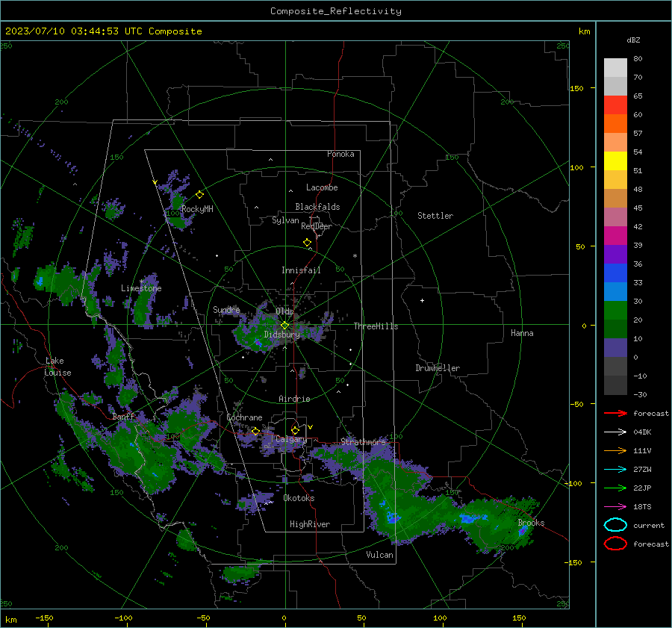Click the magenta 18TS arrow icon
The height and width of the screenshot is (628, 672).
(x=615, y=507)
